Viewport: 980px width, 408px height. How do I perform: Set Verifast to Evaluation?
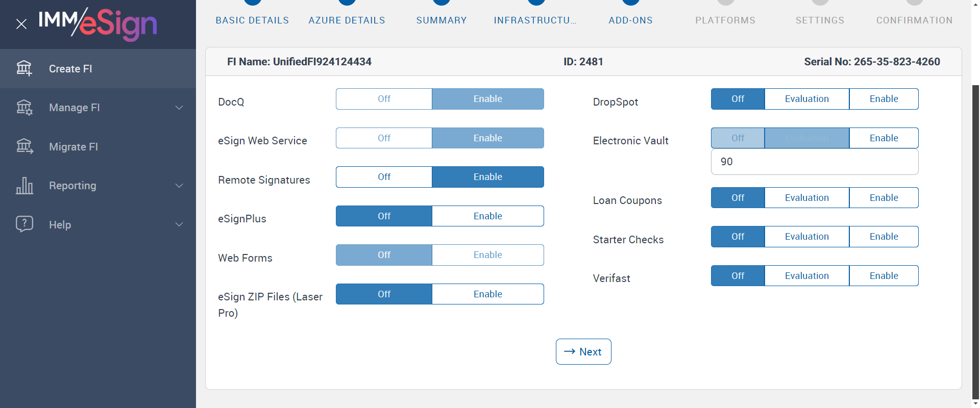807,276
